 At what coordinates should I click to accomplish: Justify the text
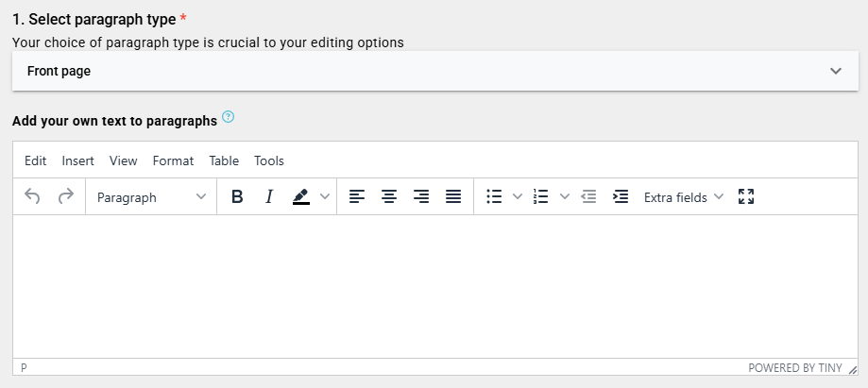453,196
